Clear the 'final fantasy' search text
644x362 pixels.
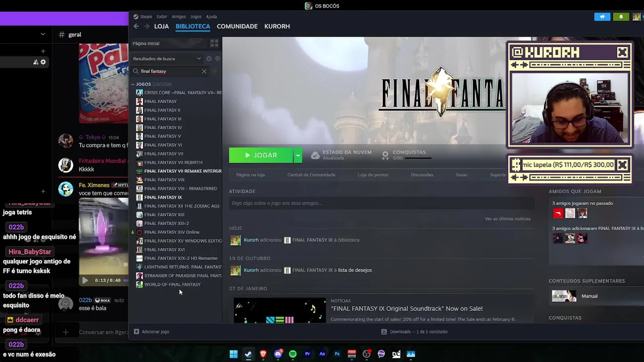point(204,71)
